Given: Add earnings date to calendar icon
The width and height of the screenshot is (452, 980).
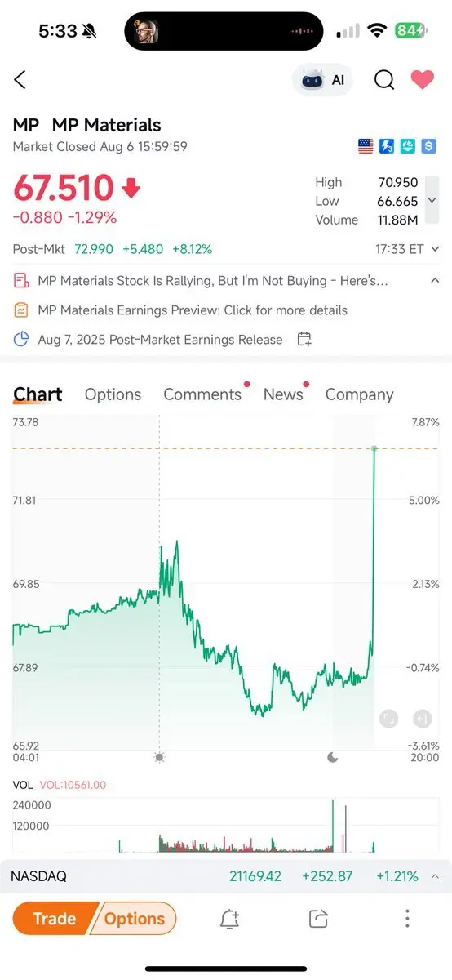Looking at the screenshot, I should (x=304, y=339).
